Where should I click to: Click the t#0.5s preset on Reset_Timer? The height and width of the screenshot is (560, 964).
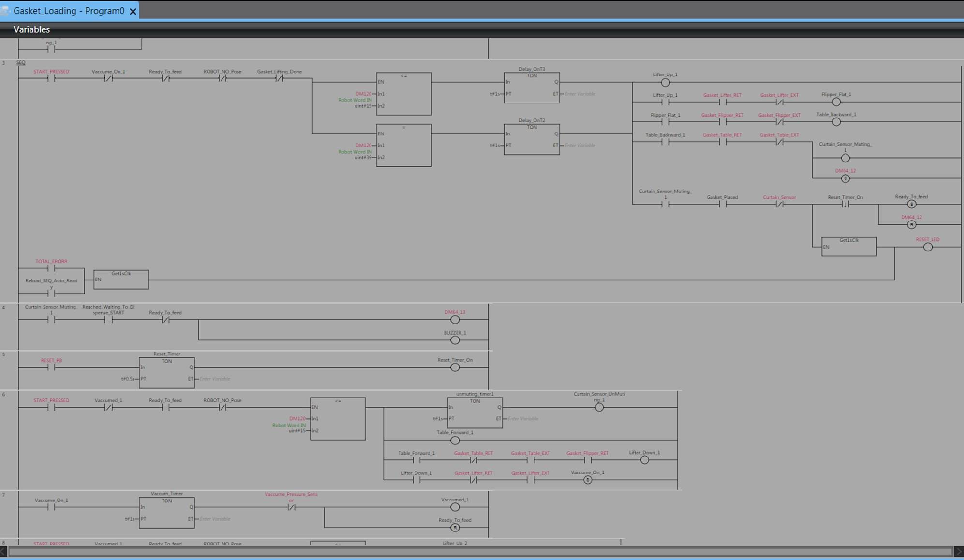128,379
